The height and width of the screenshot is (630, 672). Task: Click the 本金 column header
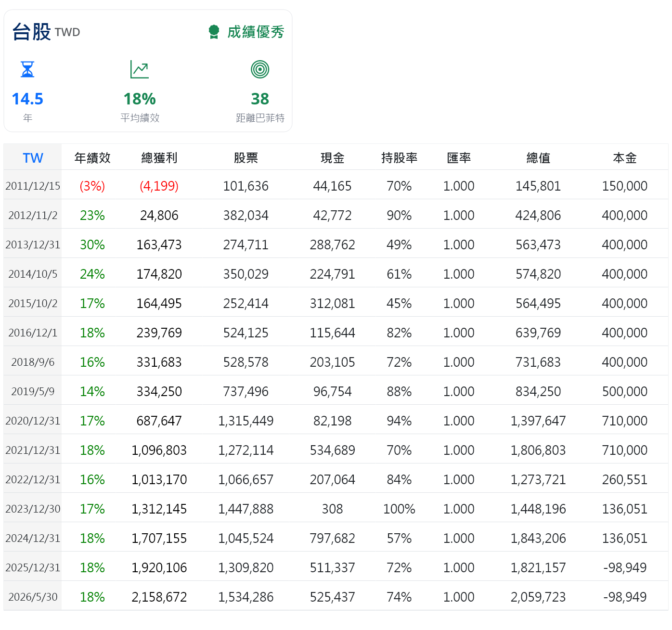tap(625, 158)
